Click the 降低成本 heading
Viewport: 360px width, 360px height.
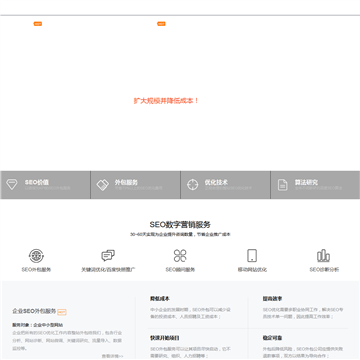coord(160,299)
